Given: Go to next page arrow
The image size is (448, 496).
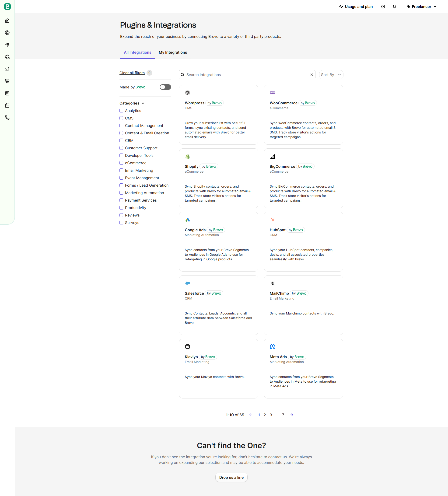Looking at the screenshot, I should click(291, 415).
